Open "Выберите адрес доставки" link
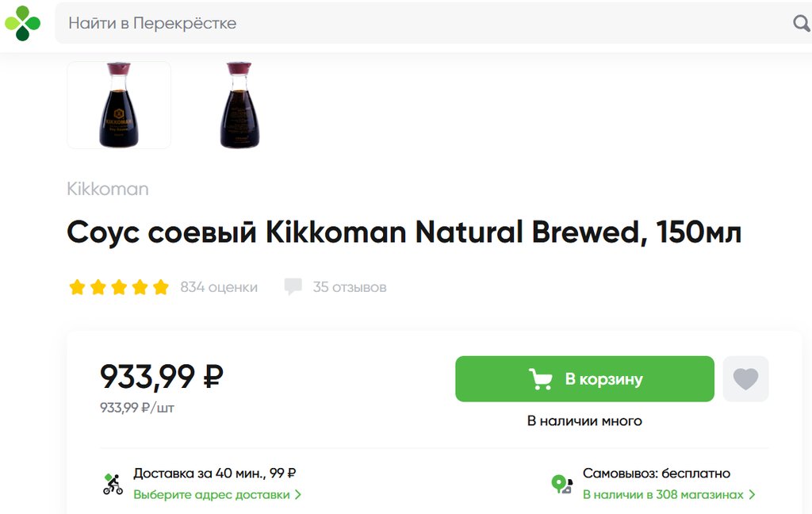This screenshot has height=514, width=812. (x=212, y=495)
